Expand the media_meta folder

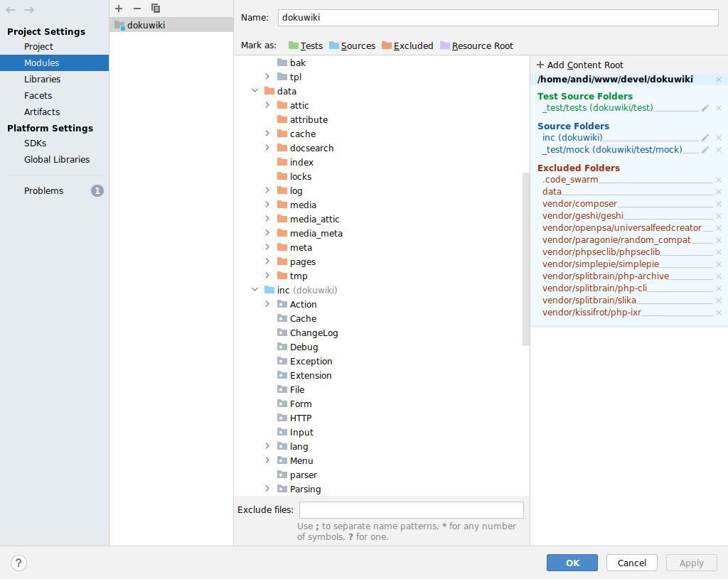267,233
